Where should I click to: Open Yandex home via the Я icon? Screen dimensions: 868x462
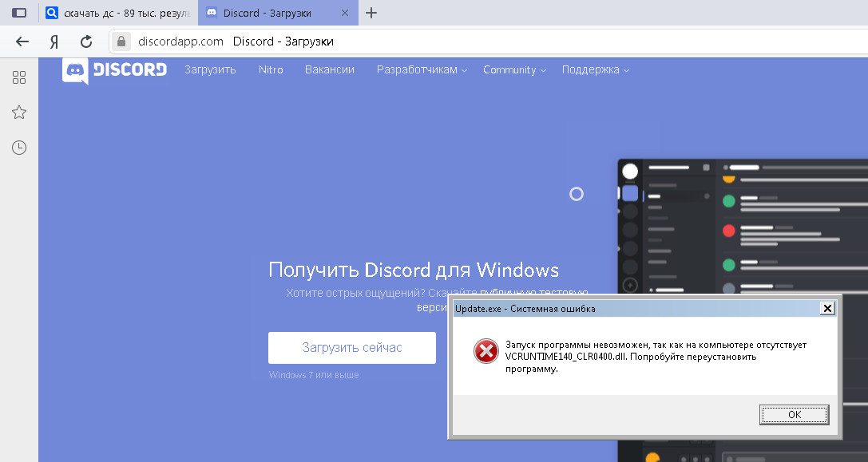coord(54,41)
